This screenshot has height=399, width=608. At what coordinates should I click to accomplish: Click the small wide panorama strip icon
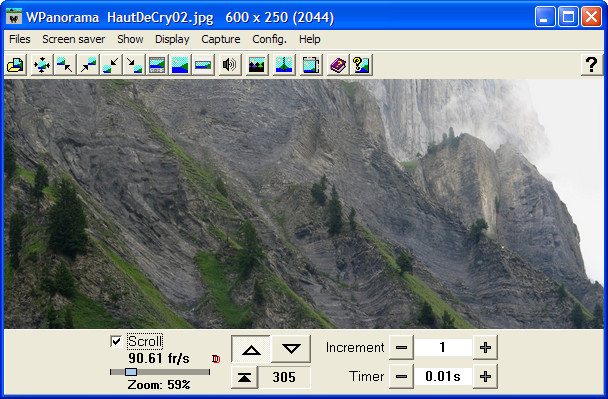(203, 65)
